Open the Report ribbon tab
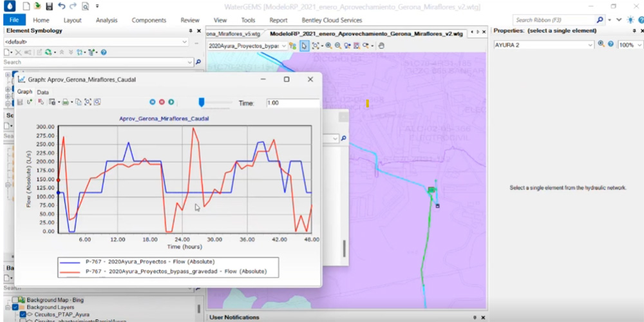The width and height of the screenshot is (644, 322). pos(278,20)
